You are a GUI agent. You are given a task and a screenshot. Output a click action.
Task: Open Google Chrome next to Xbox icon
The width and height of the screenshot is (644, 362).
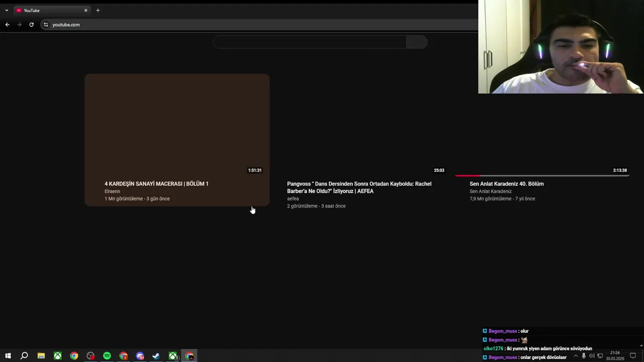click(x=74, y=356)
